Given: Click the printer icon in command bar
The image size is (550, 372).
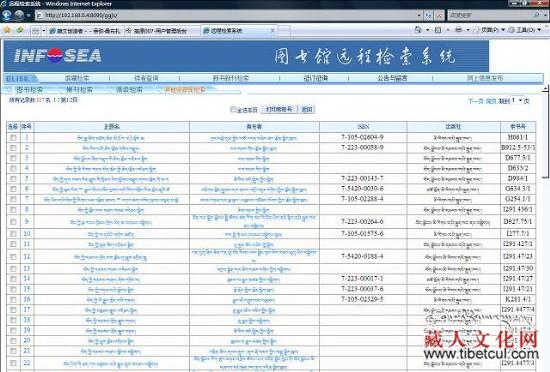Looking at the screenshot, I should (x=458, y=30).
